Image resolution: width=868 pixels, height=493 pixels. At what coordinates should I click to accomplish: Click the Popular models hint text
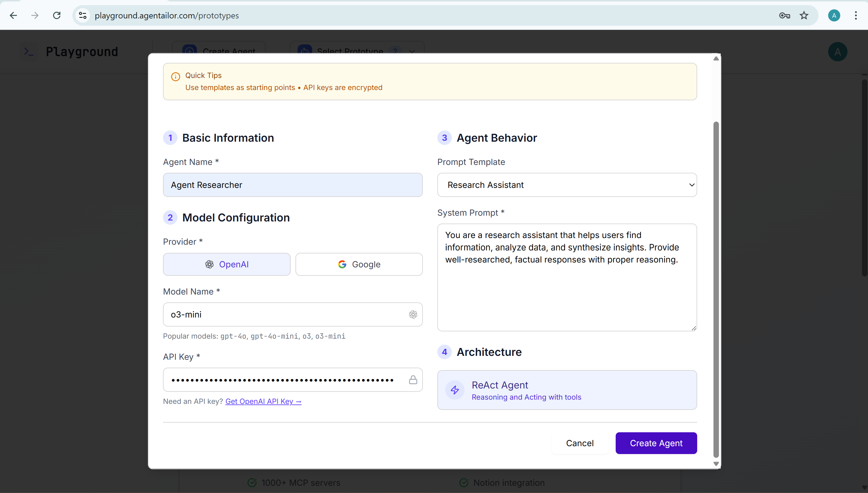point(254,336)
